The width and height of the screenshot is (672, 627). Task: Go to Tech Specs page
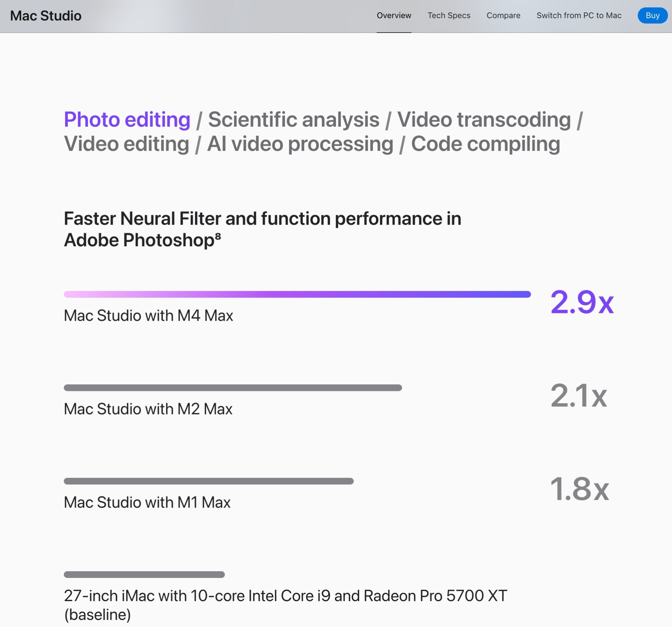[449, 15]
